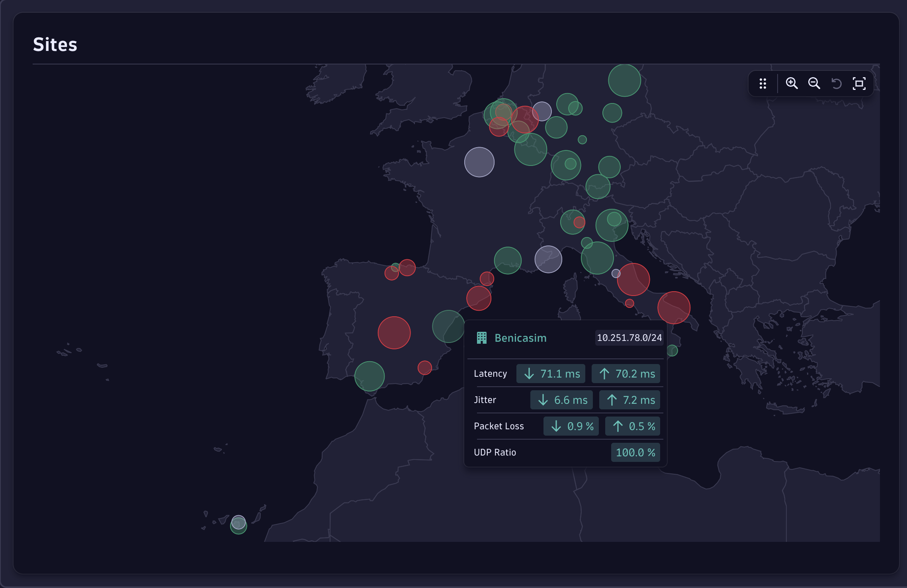Click the fit-to-screen frame icon
This screenshot has height=588, width=907.
point(859,84)
